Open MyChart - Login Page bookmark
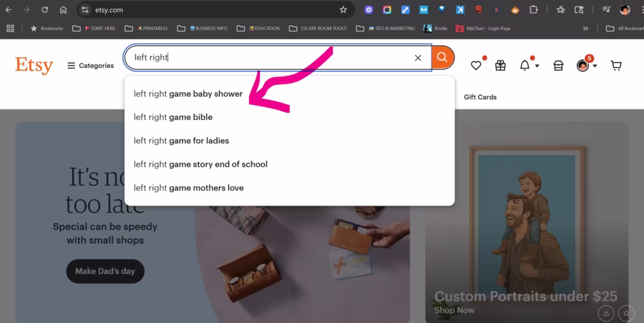Image resolution: width=644 pixels, height=323 pixels. (x=483, y=28)
